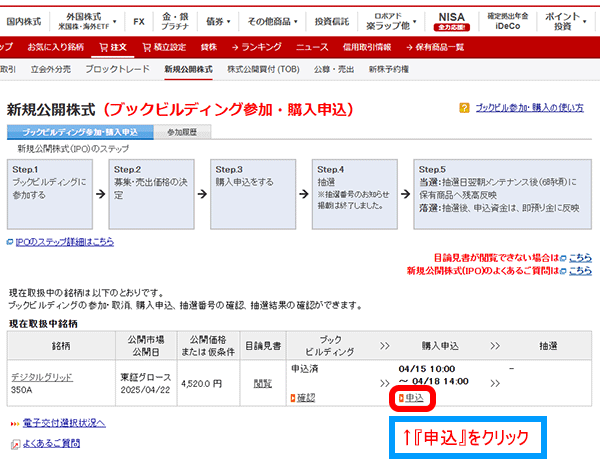Click 確認 under ブックビルディング
This screenshot has height=460, width=600.
tap(306, 398)
